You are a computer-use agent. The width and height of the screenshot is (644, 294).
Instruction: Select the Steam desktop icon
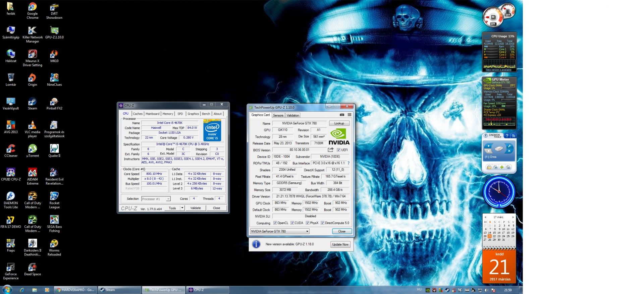click(33, 104)
